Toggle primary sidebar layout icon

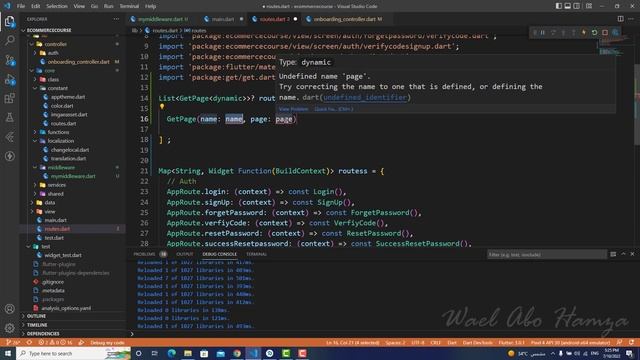pyautogui.click(x=559, y=6)
